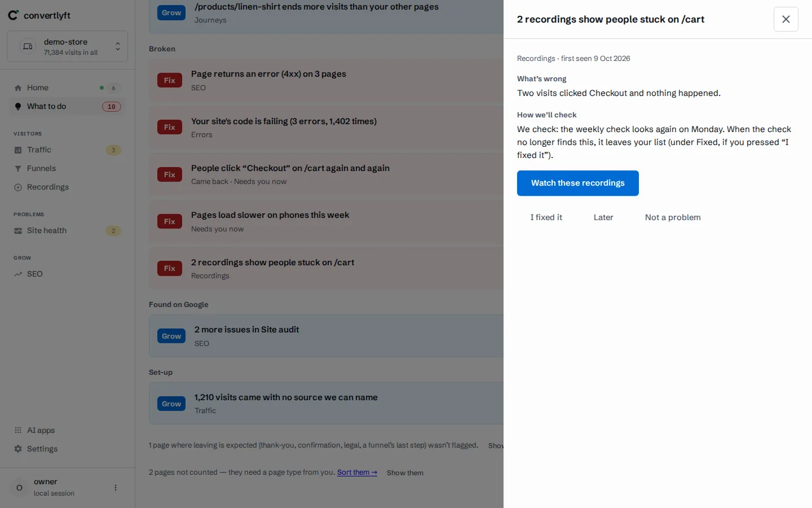812x508 pixels.
Task: Click the Found on Google heading
Action: (x=179, y=305)
